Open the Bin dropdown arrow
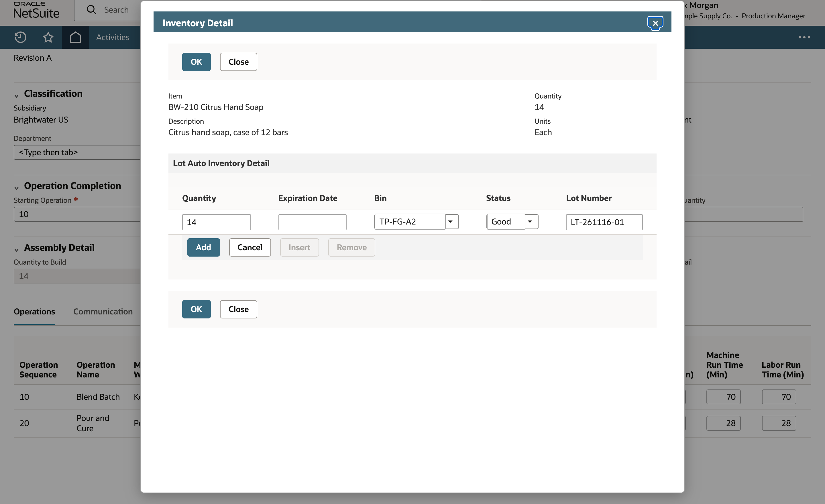The width and height of the screenshot is (825, 504). 451,222
